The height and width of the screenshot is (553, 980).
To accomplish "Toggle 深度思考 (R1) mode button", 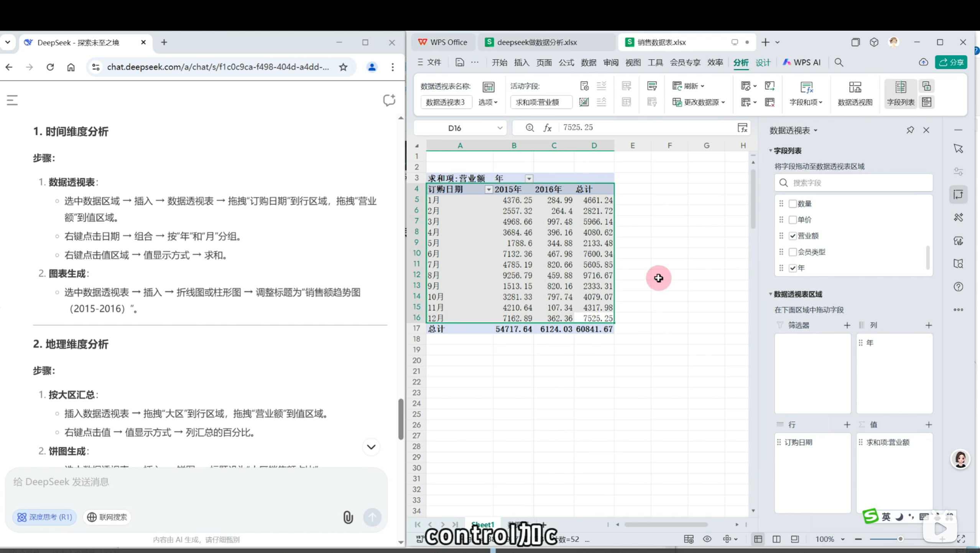I will [45, 517].
